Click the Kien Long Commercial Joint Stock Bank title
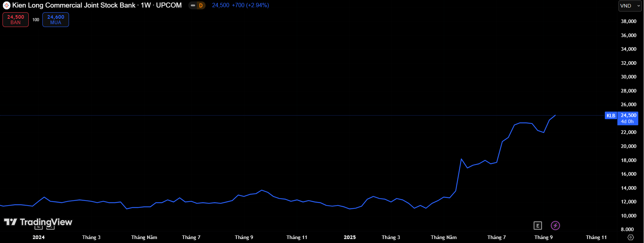644x243 pixels. [x=74, y=5]
